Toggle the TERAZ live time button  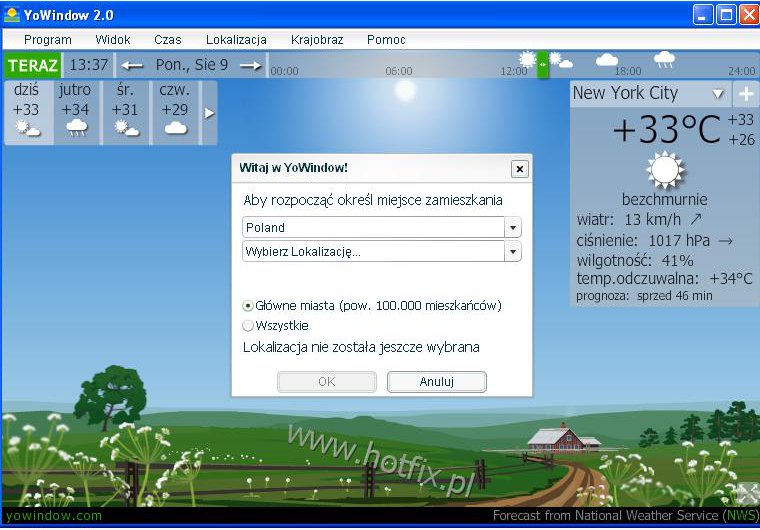point(33,65)
